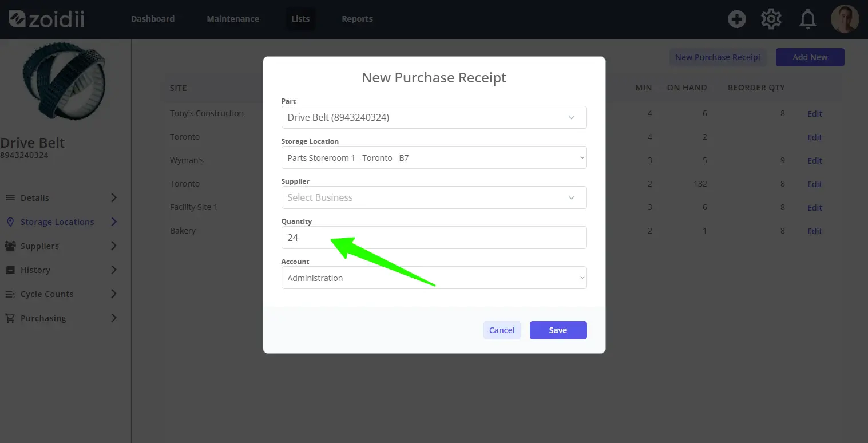868x443 pixels.
Task: Click the History book icon
Action: (x=10, y=270)
